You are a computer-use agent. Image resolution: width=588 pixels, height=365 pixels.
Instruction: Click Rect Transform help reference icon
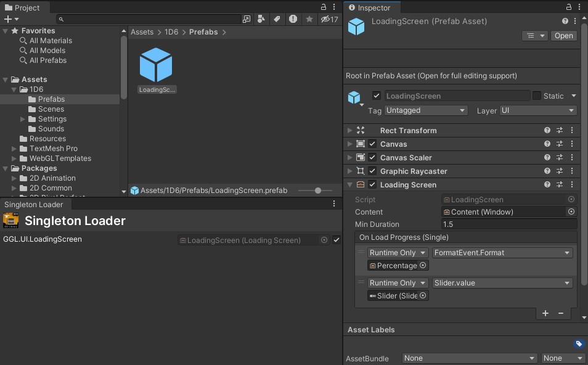[x=547, y=130]
